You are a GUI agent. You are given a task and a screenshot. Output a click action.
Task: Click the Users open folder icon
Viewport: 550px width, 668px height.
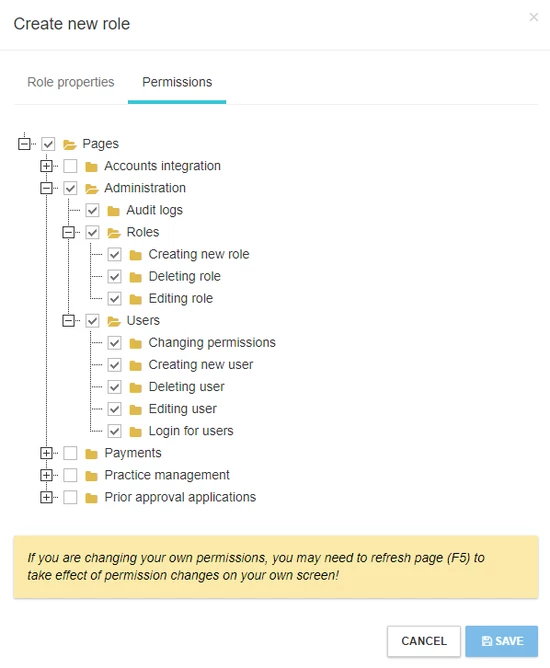pos(114,321)
